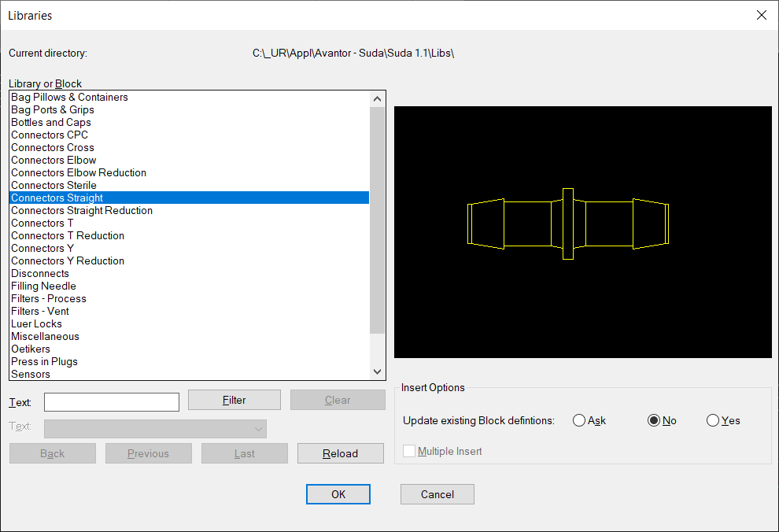
Task: Select Bag Ports & Grips library
Action: click(x=190, y=109)
